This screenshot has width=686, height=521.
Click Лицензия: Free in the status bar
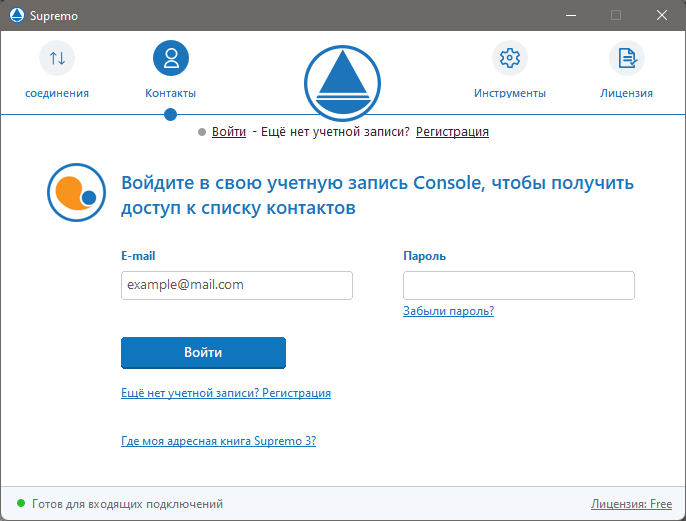tap(631, 504)
